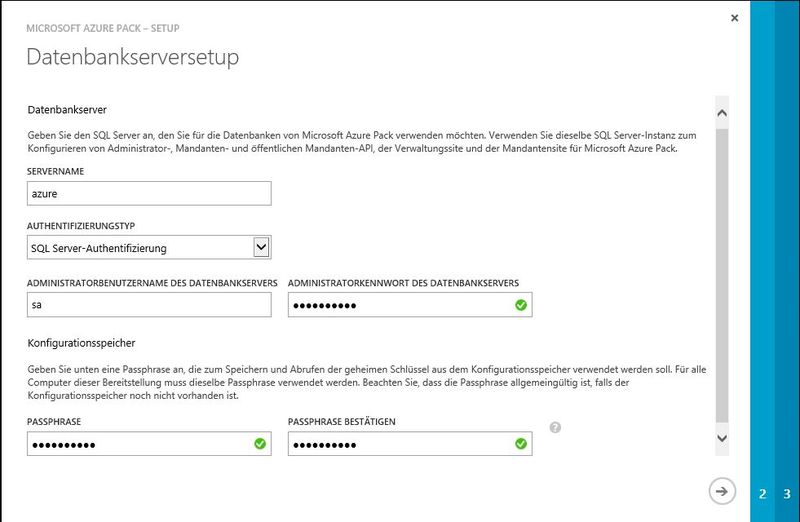Click the PASSPHRASE BESTÄTIGEN label
This screenshot has height=522, width=800.
pos(342,421)
